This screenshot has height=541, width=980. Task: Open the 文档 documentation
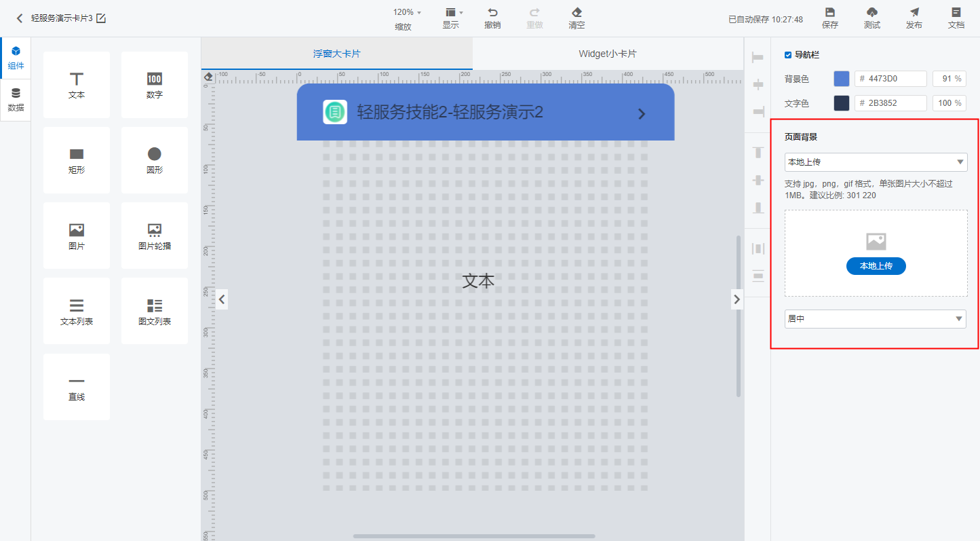pos(956,18)
